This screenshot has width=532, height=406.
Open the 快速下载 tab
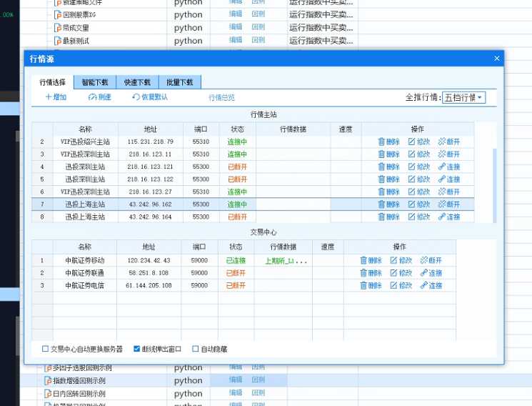(137, 82)
